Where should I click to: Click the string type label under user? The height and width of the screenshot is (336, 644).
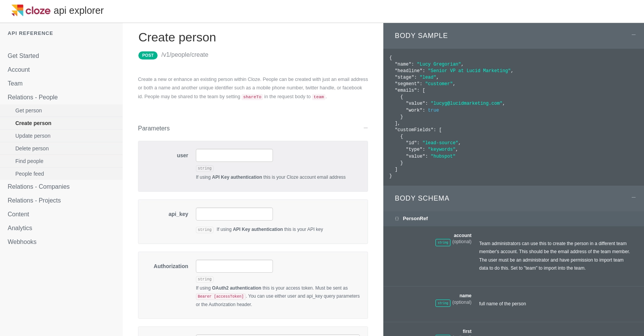point(205,168)
